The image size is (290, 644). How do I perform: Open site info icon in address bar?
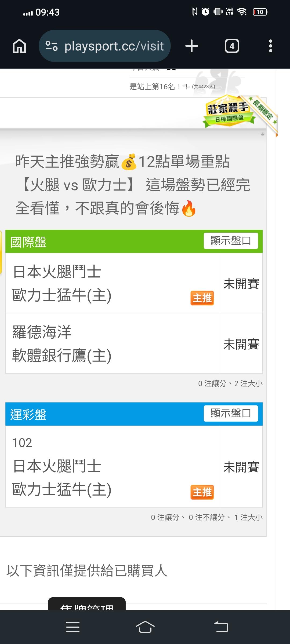[51, 46]
